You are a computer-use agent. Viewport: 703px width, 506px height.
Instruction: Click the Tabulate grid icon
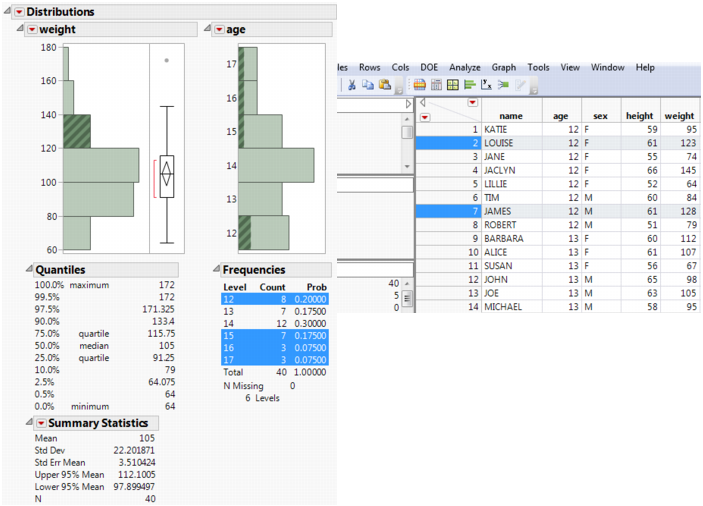click(436, 85)
